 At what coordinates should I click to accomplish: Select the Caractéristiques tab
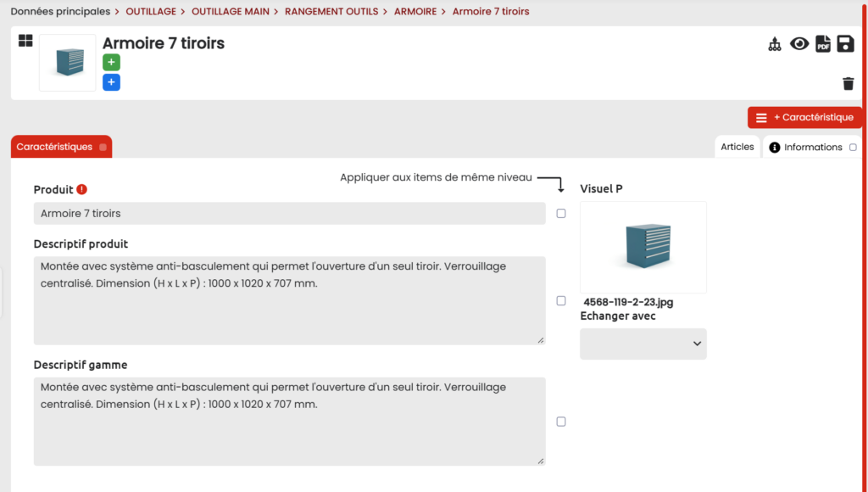[60, 147]
